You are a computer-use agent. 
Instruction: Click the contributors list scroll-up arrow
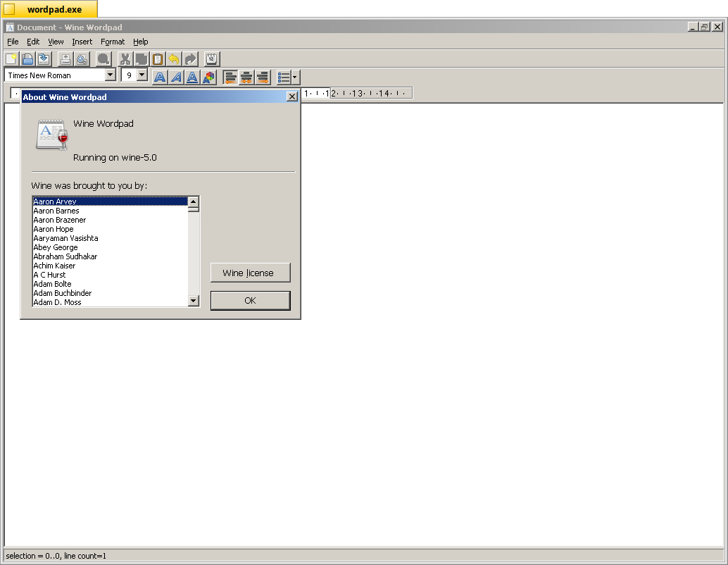(x=194, y=201)
